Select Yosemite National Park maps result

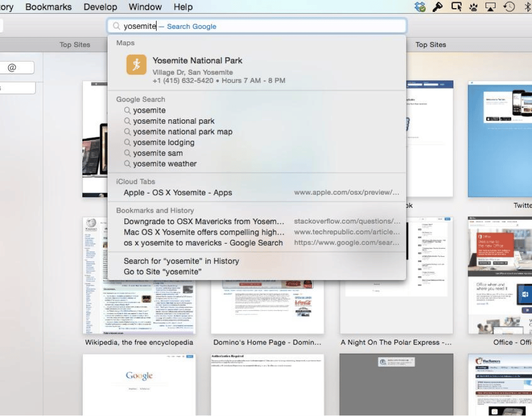(x=257, y=70)
